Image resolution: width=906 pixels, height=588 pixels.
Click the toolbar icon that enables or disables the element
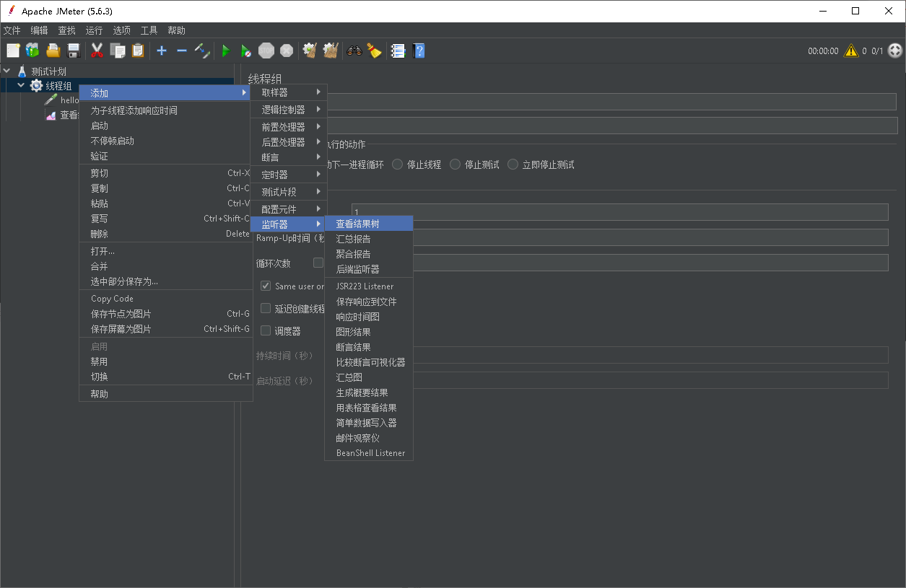pyautogui.click(x=202, y=51)
